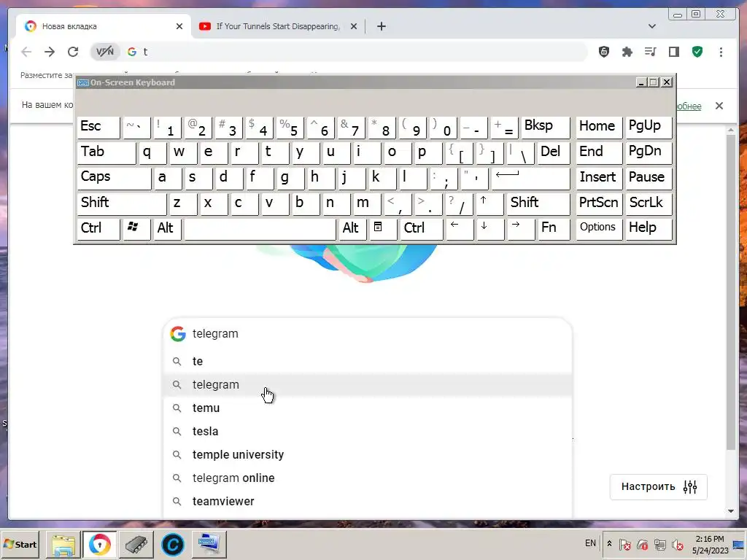Image resolution: width=747 pixels, height=560 pixels.
Task: Click the letter e key
Action: point(214,152)
